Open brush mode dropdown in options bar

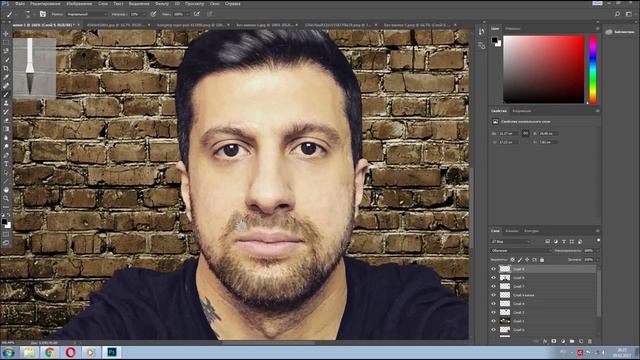[x=87, y=14]
